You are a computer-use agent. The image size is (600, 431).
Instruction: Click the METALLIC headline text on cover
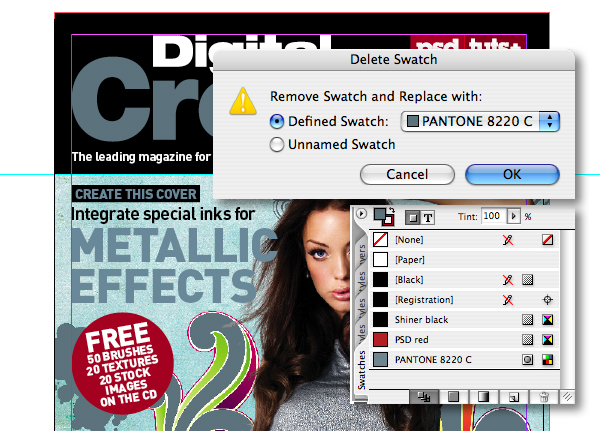click(175, 246)
